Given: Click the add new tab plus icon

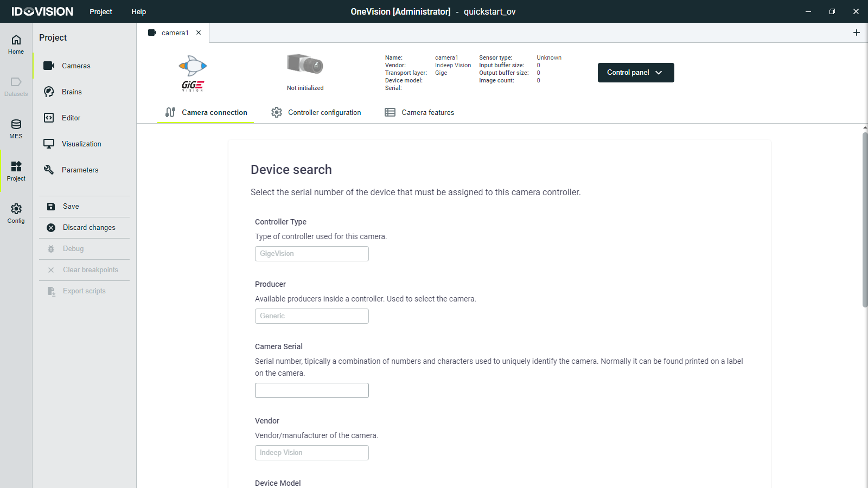Looking at the screenshot, I should 857,33.
